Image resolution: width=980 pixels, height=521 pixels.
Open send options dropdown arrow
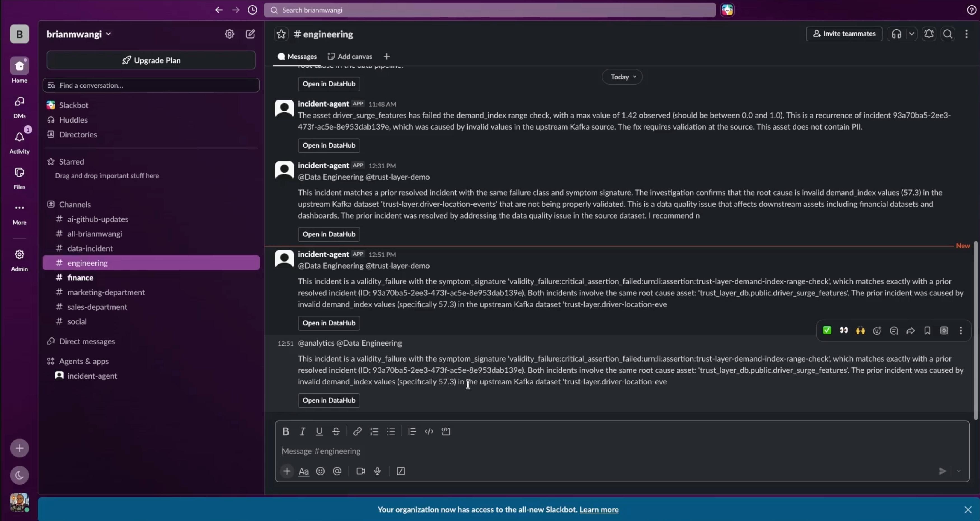[x=959, y=471]
